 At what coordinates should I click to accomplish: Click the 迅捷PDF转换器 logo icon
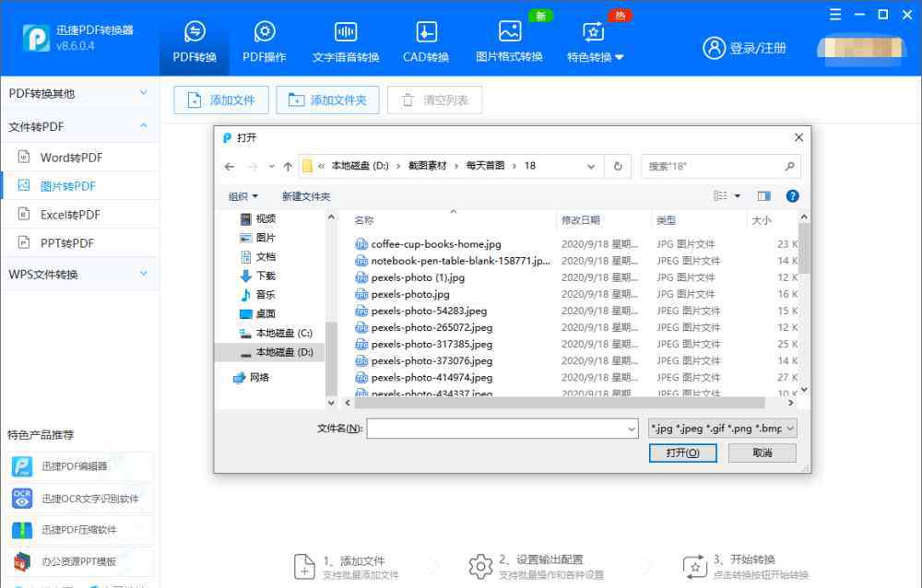[36, 38]
